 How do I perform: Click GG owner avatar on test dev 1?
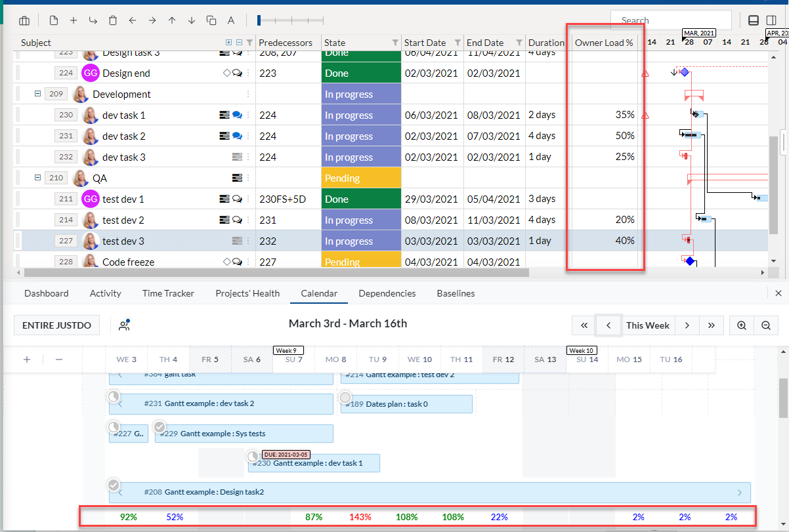pyautogui.click(x=91, y=199)
